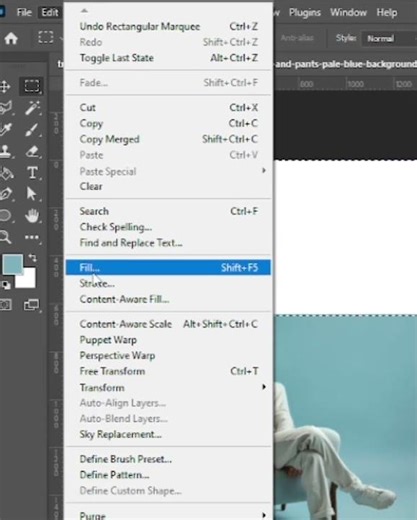Select the Move tool

click(5, 86)
